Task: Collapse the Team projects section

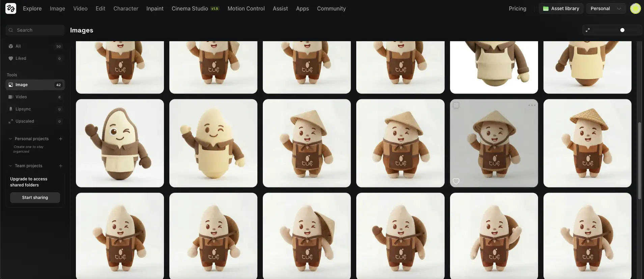Action: point(11,166)
